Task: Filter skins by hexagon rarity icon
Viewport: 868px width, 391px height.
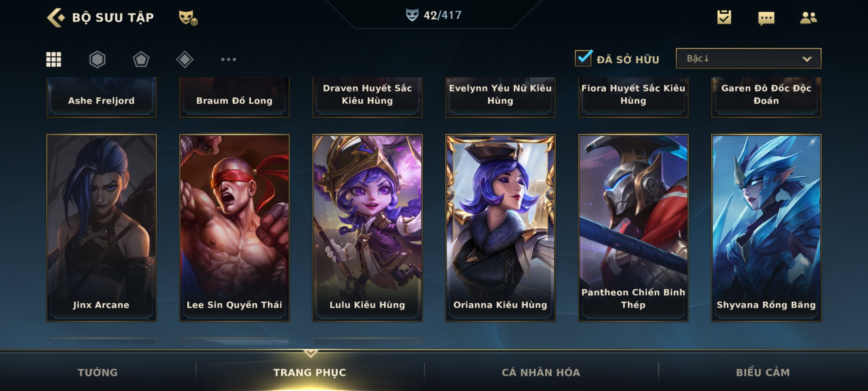Action: point(97,59)
